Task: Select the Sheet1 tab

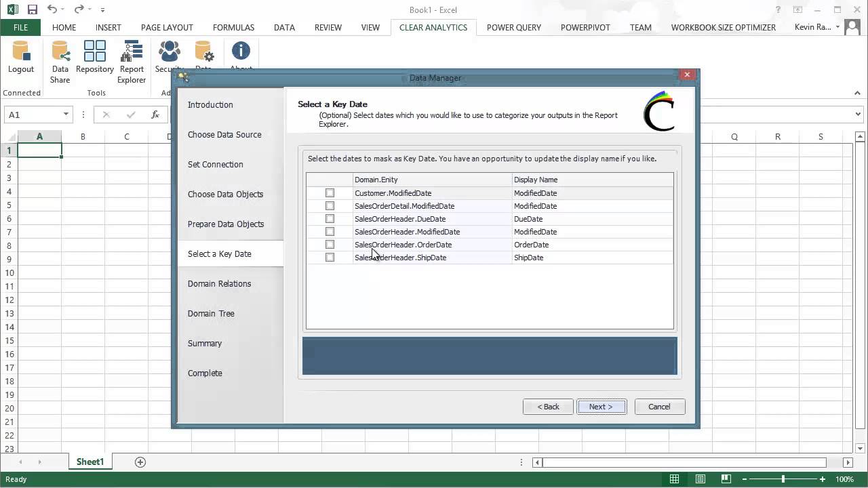Action: click(x=90, y=462)
